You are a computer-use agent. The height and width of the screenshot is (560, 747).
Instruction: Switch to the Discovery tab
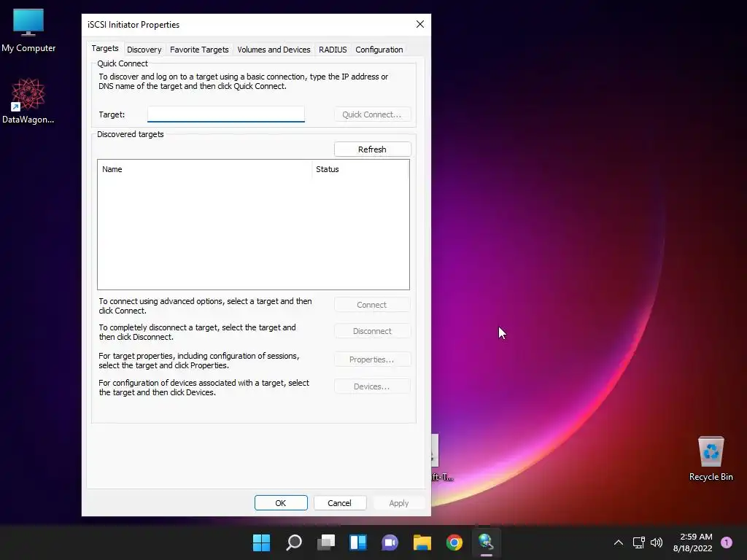[x=144, y=50]
